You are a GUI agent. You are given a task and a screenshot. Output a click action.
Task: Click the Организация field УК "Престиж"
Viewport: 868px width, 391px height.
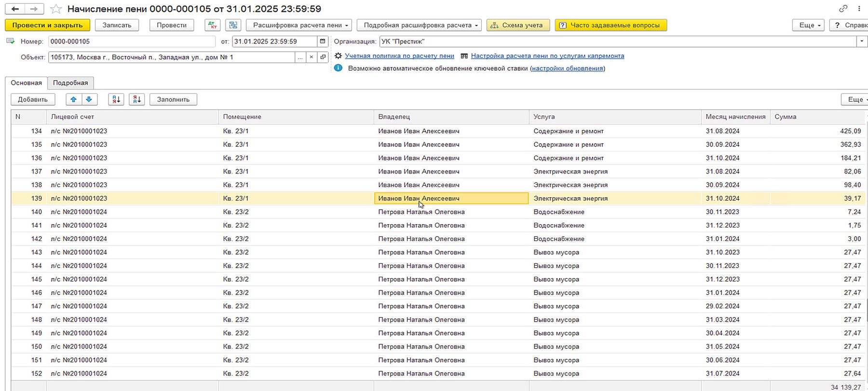point(618,41)
